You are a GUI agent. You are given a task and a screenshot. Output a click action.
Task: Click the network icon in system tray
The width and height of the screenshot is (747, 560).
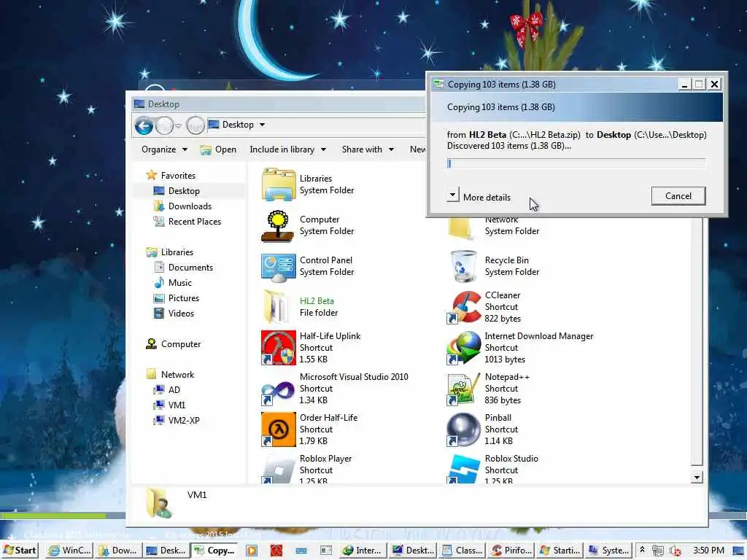pyautogui.click(x=658, y=551)
